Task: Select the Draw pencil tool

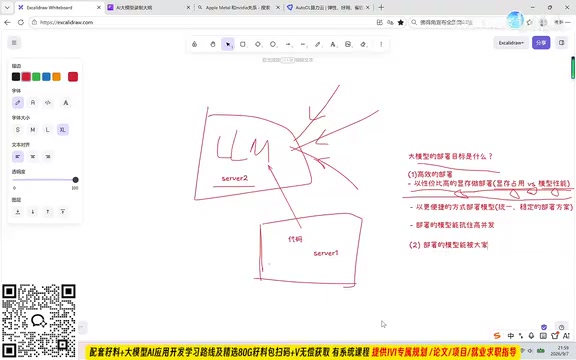Action: point(318,44)
